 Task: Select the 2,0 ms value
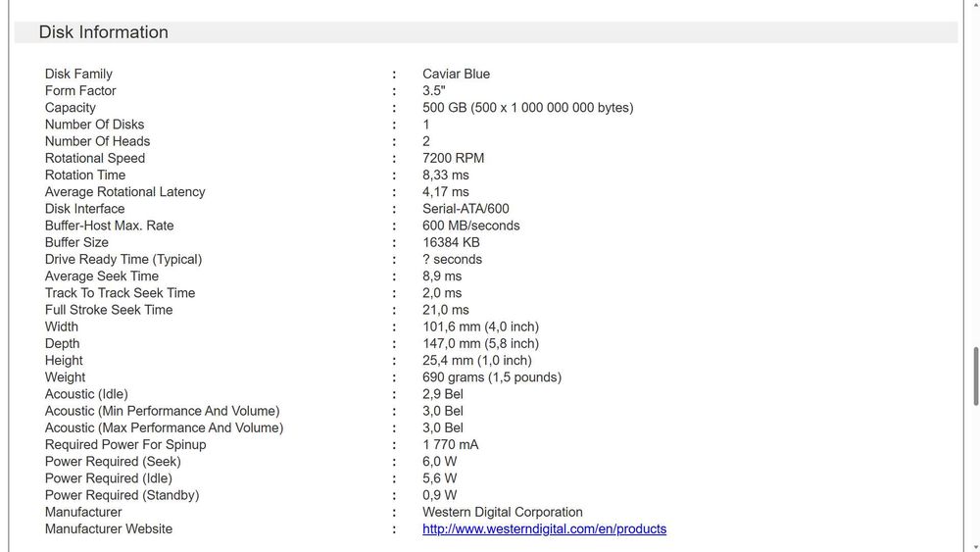click(442, 293)
